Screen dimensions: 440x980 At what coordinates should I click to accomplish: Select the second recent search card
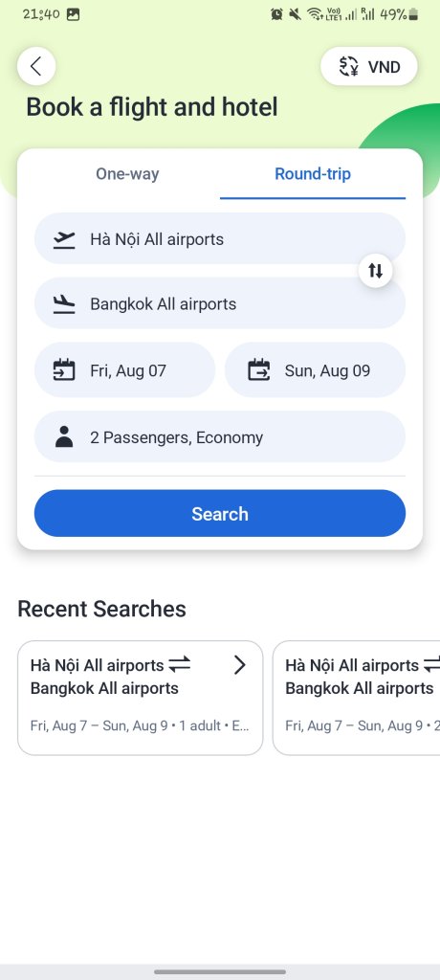click(356, 698)
